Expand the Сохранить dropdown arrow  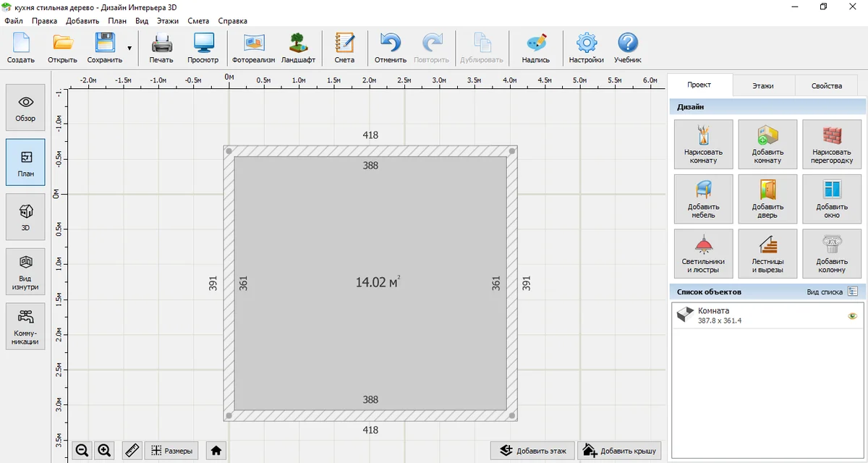pos(129,48)
